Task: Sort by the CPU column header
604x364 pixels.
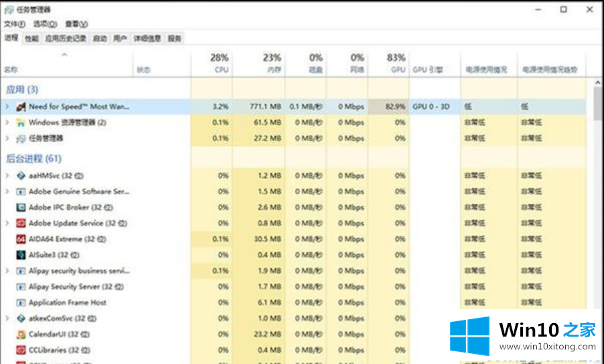Action: point(212,63)
